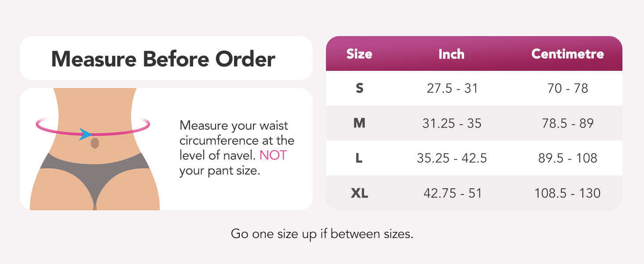
Task: Click the 31.25 - 35 inch value
Action: click(452, 123)
